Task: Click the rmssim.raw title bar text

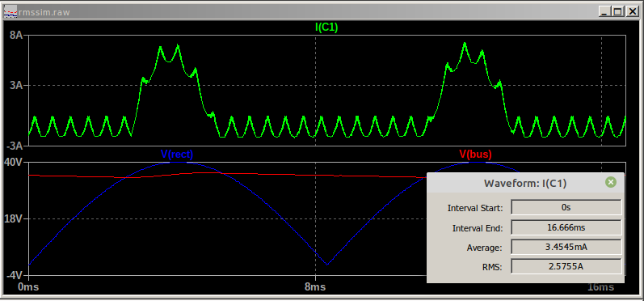Action: [44, 12]
